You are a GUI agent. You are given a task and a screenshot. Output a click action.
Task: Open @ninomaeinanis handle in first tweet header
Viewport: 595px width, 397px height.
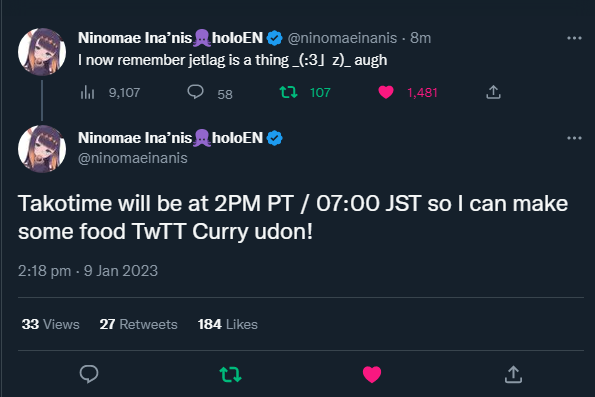coord(342,38)
